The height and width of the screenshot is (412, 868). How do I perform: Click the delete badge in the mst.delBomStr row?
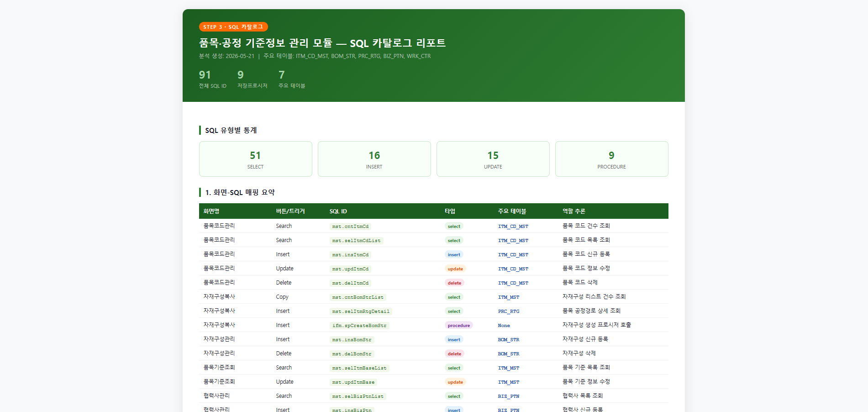454,354
